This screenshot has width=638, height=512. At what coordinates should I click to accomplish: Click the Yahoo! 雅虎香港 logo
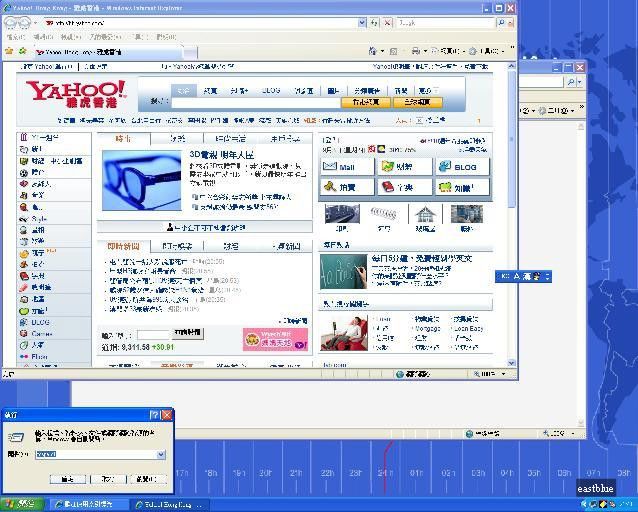point(76,94)
